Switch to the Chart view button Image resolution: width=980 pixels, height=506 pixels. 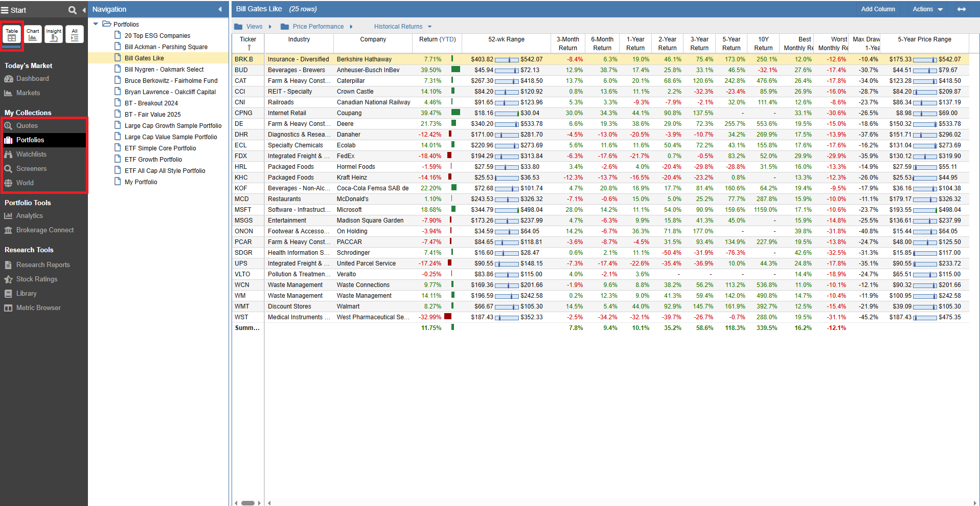[33, 34]
